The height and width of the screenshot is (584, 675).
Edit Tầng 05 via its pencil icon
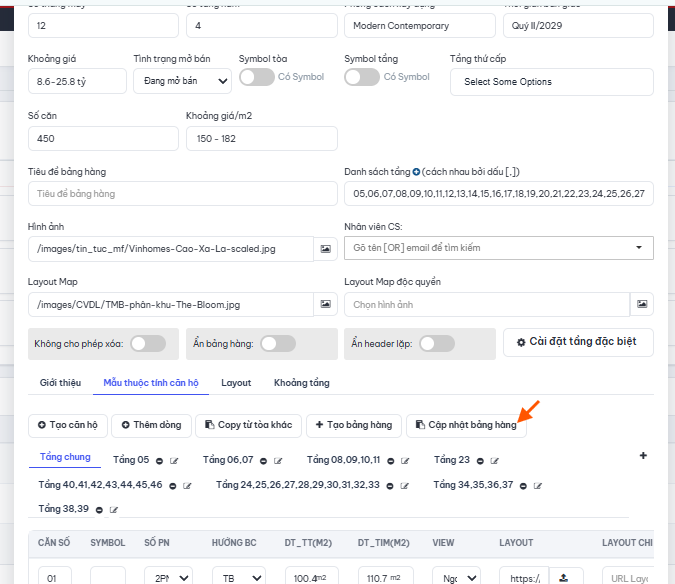point(174,461)
